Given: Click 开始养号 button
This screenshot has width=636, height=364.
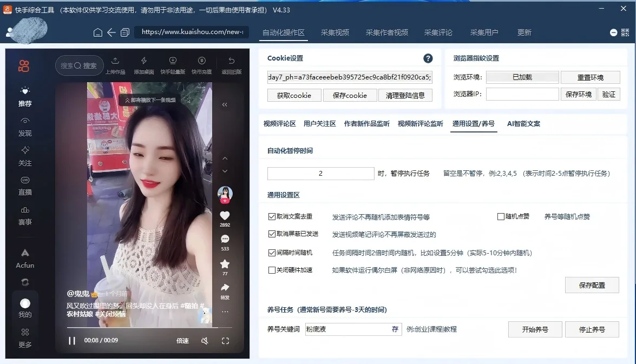Looking at the screenshot, I should click(x=535, y=329).
